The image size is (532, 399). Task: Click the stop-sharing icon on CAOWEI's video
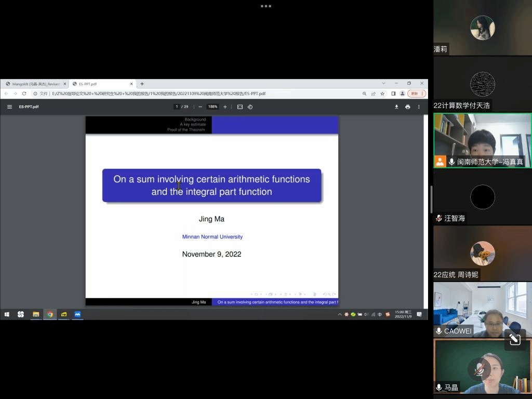point(514,339)
